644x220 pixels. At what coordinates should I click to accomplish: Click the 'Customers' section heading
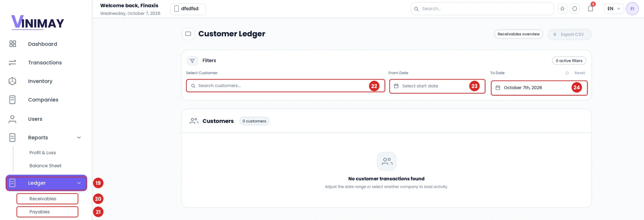pyautogui.click(x=218, y=121)
